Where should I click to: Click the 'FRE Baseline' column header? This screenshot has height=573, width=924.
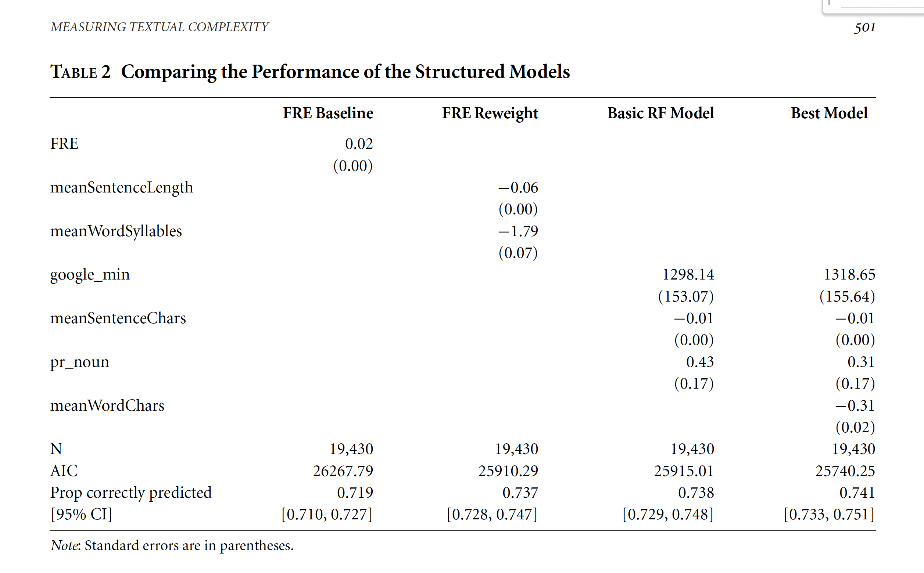point(328,113)
